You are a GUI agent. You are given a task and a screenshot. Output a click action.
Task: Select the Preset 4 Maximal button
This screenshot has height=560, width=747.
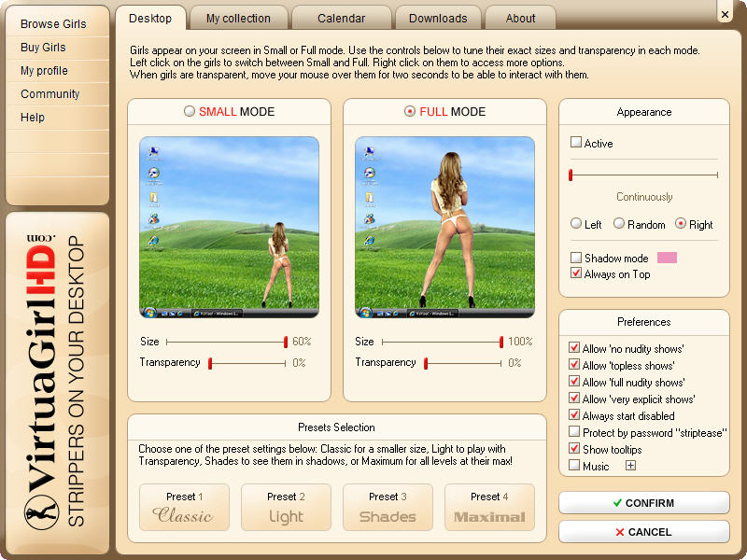(489, 507)
